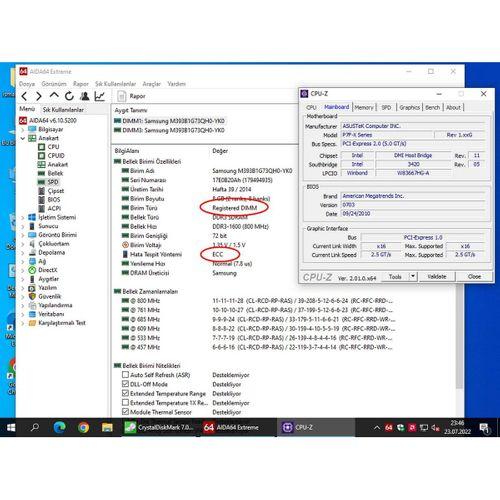The image size is (500, 500).
Task: Expand the DirectX node
Action: pos(23,270)
